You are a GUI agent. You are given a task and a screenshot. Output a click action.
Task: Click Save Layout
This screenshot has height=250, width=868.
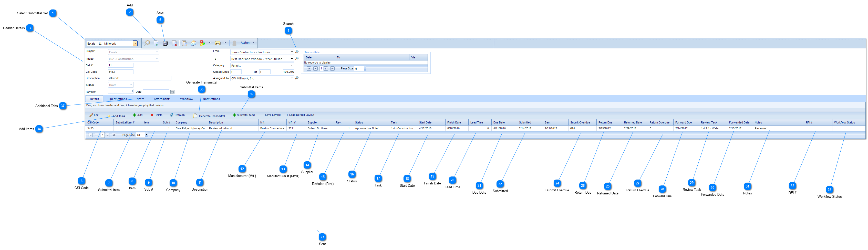(x=273, y=115)
